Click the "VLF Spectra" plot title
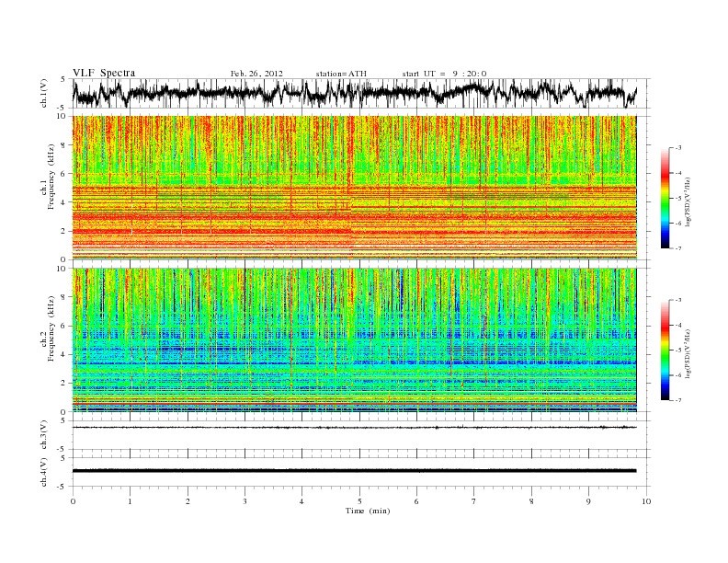Image resolution: width=728 pixels, height=563 pixels. pyautogui.click(x=104, y=73)
